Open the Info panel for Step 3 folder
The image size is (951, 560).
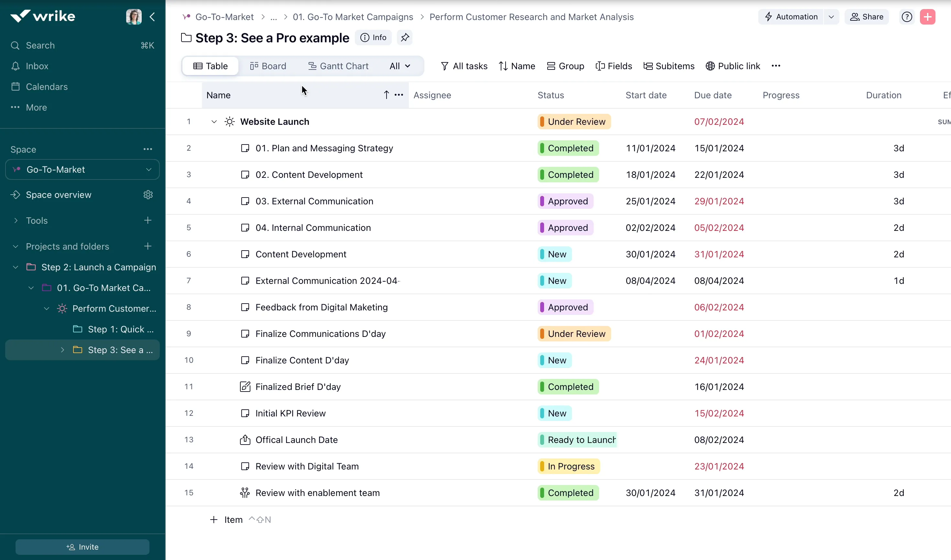(373, 38)
